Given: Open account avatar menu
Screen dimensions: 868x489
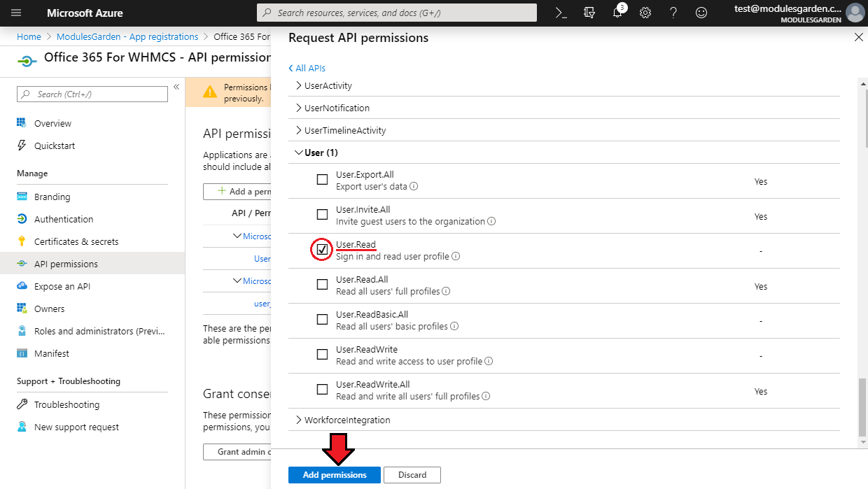Looking at the screenshot, I should (855, 13).
